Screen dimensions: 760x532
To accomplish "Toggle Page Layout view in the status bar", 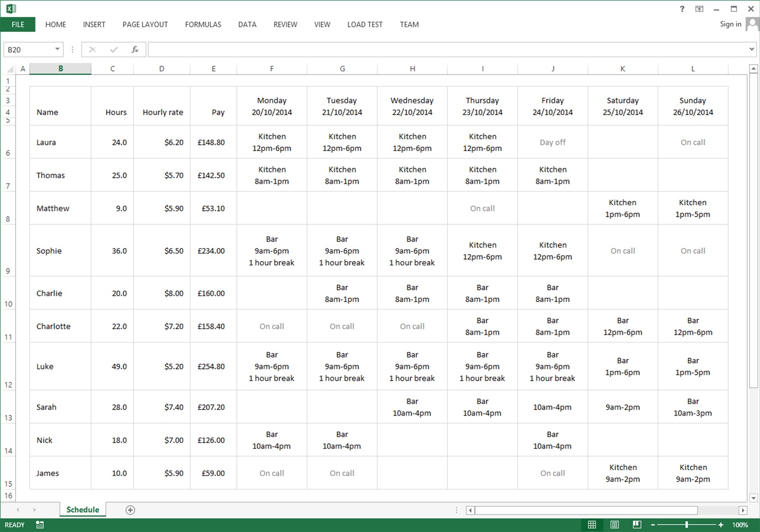I will (x=615, y=524).
